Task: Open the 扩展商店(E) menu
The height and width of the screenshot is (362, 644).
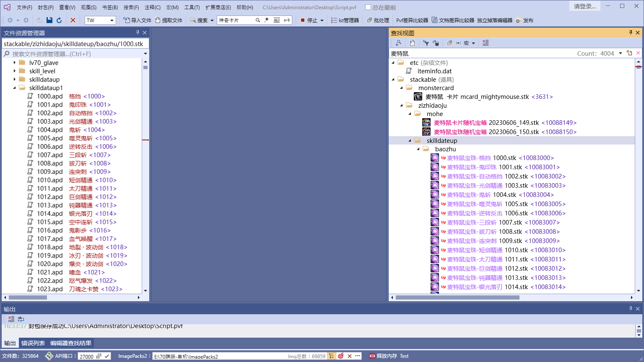Action: 218,7
